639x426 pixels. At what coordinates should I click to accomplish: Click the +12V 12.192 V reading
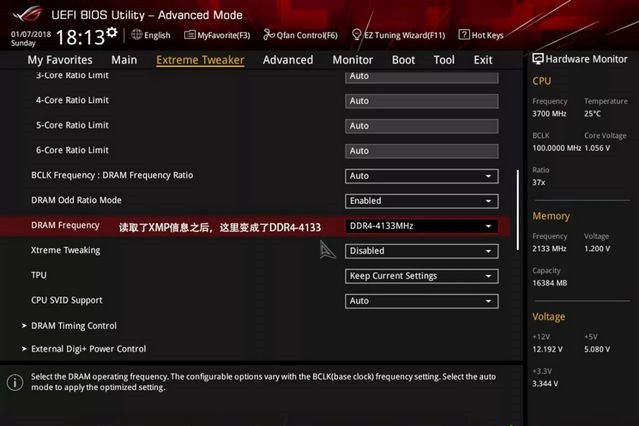(547, 349)
